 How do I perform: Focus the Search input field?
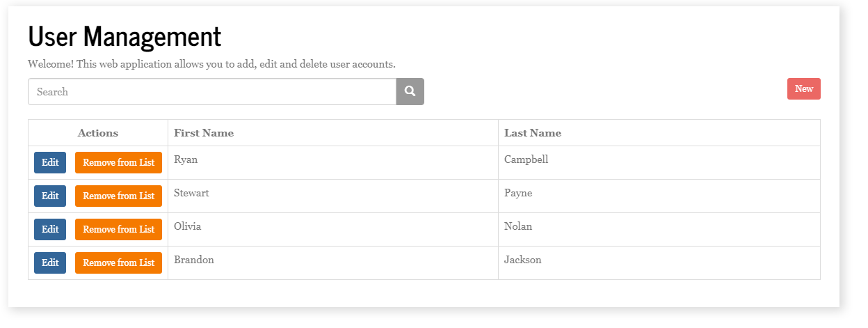[212, 91]
